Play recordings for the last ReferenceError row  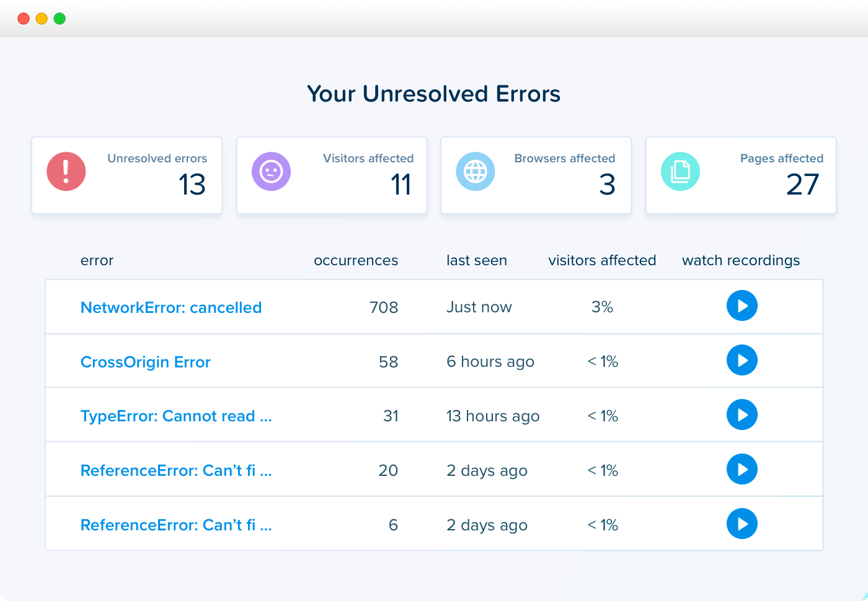tap(742, 524)
